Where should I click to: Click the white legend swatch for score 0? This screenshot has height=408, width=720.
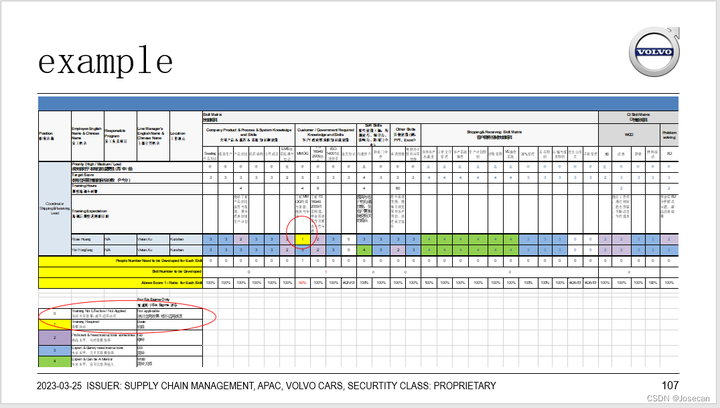coord(55,314)
